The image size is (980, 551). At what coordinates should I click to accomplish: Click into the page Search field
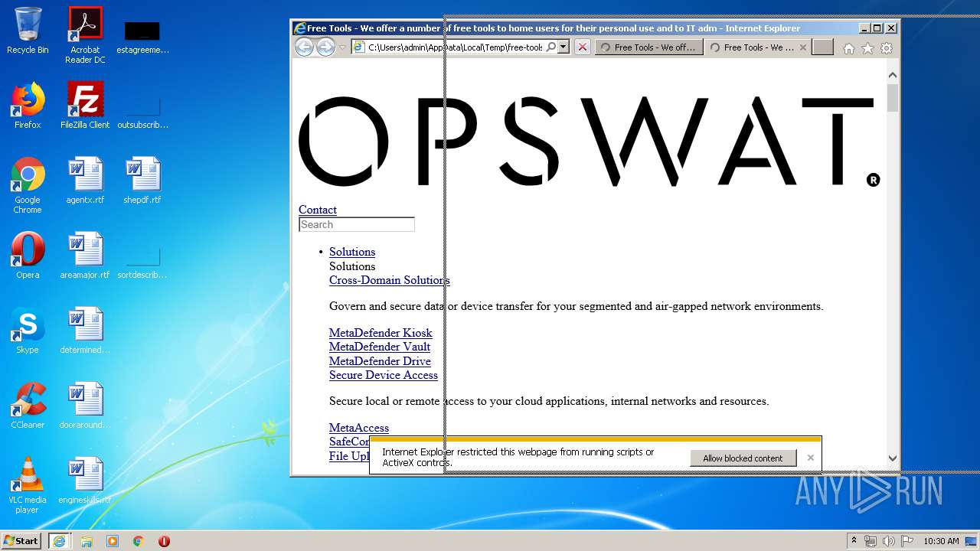[x=356, y=224]
